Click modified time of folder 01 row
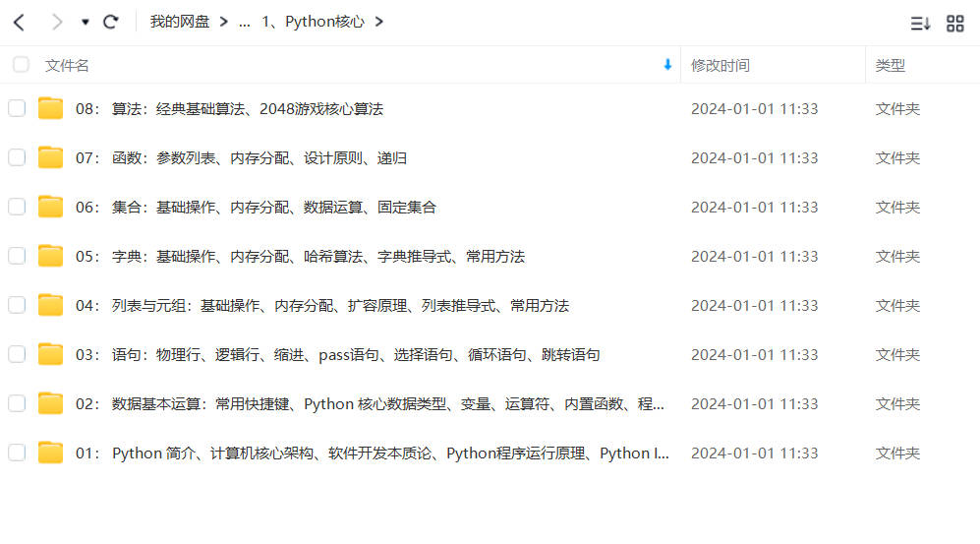 click(754, 453)
